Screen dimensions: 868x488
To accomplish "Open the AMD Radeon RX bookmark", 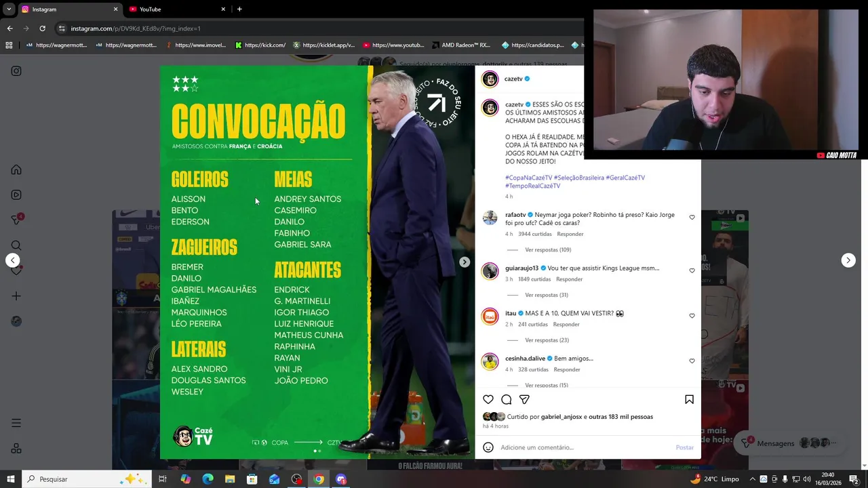I will [x=460, y=45].
